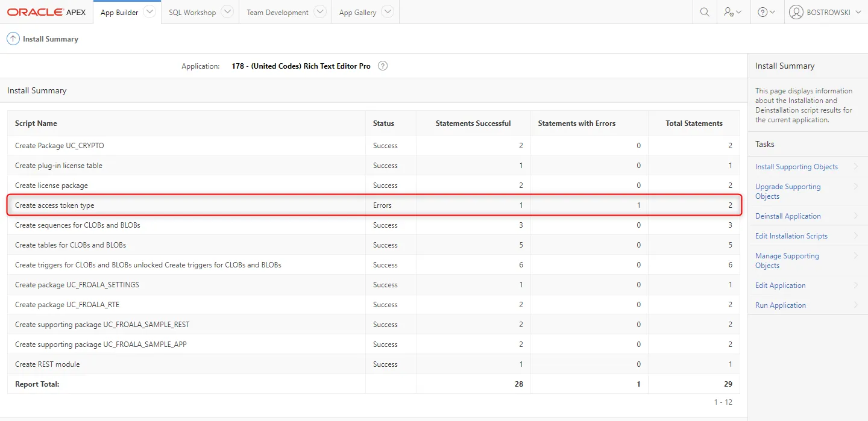Open Edit Installation Scripts link
This screenshot has width=868, height=421.
pyautogui.click(x=791, y=236)
